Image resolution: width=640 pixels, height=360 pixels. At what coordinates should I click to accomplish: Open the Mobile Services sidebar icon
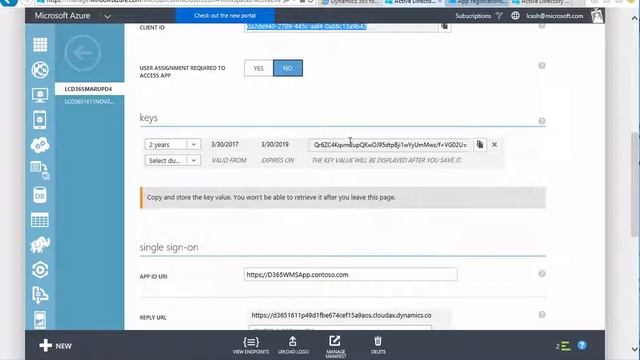40,120
